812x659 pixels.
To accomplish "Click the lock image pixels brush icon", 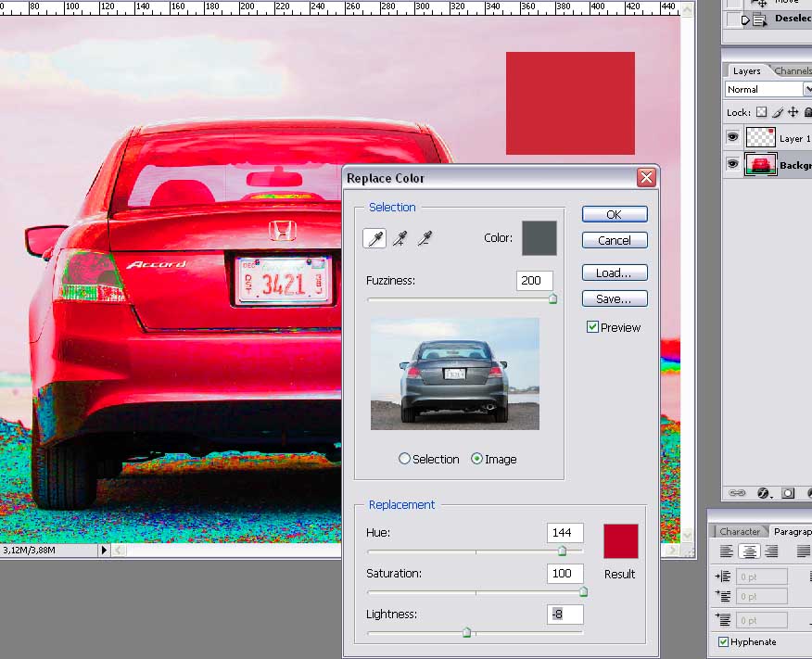I will pos(778,112).
